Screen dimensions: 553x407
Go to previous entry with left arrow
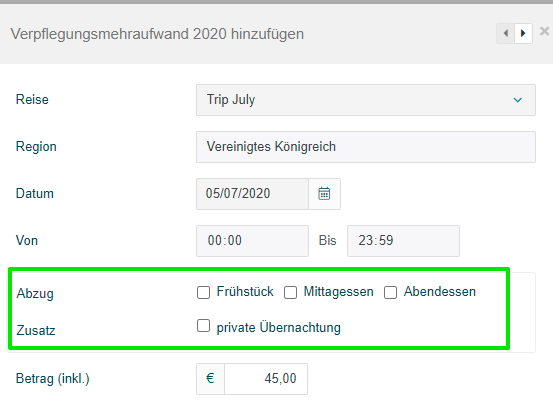pyautogui.click(x=505, y=34)
